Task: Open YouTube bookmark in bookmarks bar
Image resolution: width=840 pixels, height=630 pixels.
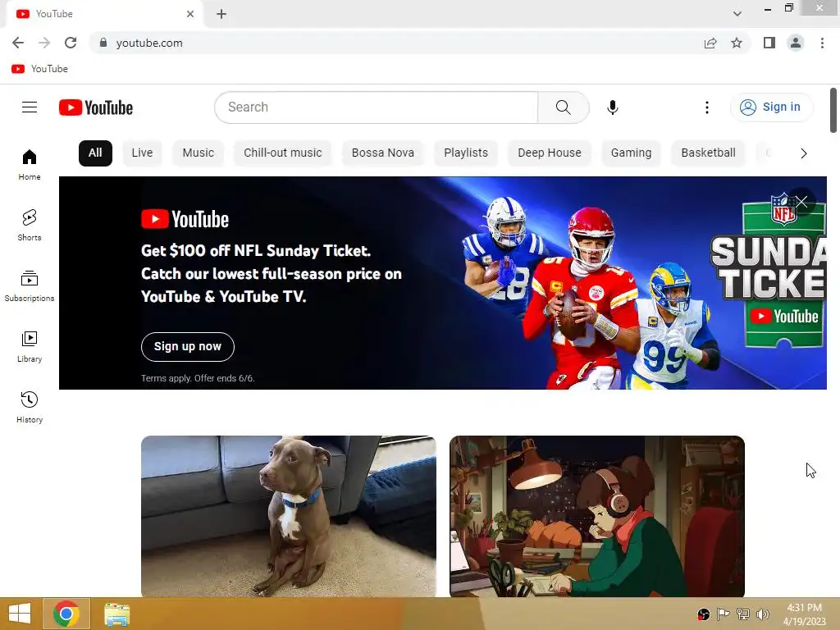Action: click(x=40, y=69)
